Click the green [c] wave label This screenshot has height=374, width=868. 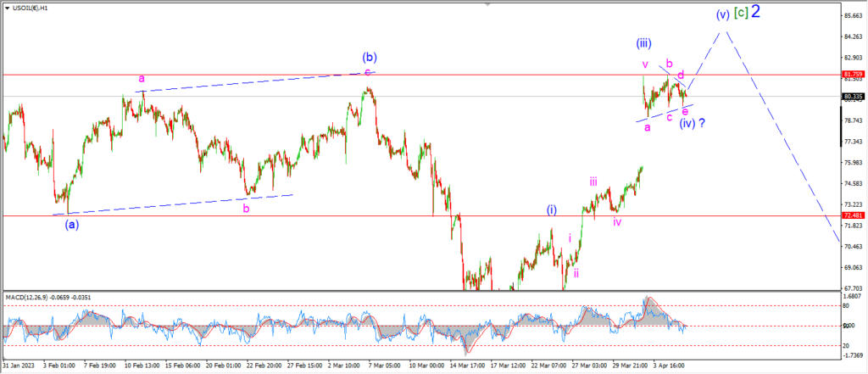[x=741, y=13]
